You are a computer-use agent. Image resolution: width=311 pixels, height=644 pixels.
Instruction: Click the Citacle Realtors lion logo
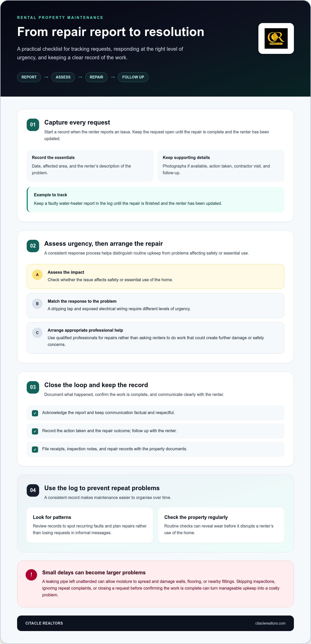coord(276,38)
